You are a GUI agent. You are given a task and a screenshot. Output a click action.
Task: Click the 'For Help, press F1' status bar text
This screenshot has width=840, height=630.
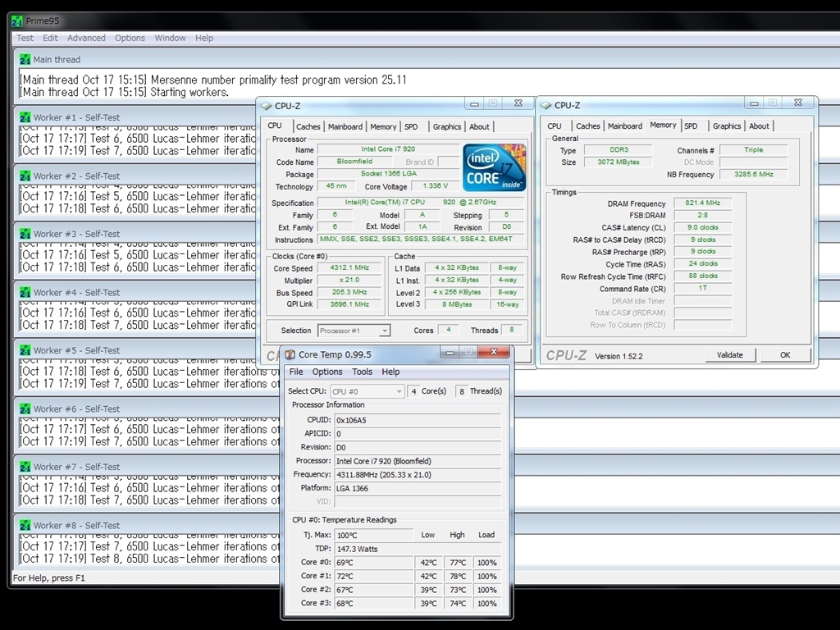click(48, 578)
